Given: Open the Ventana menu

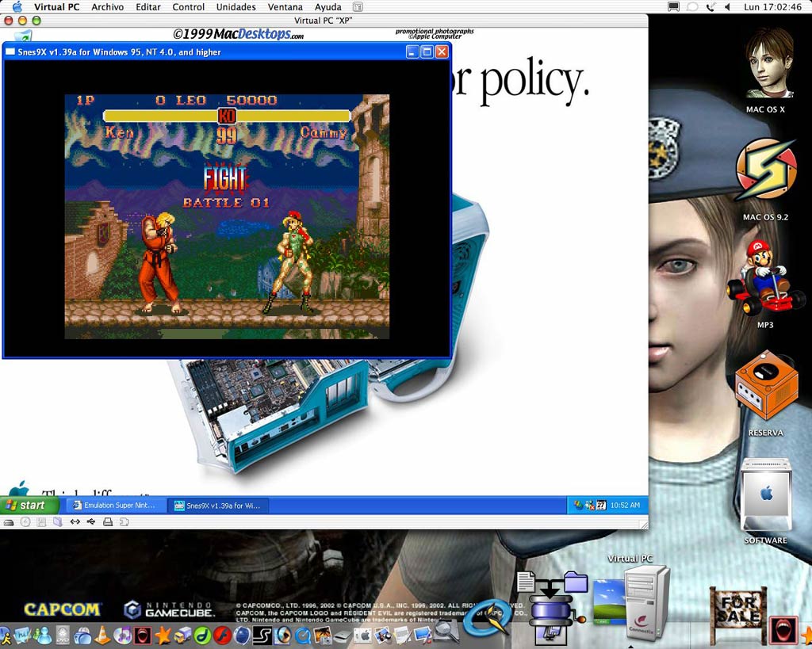Looking at the screenshot, I should tap(285, 7).
